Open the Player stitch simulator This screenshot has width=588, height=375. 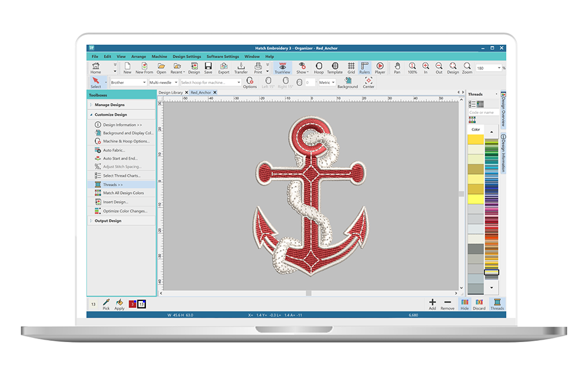(380, 68)
